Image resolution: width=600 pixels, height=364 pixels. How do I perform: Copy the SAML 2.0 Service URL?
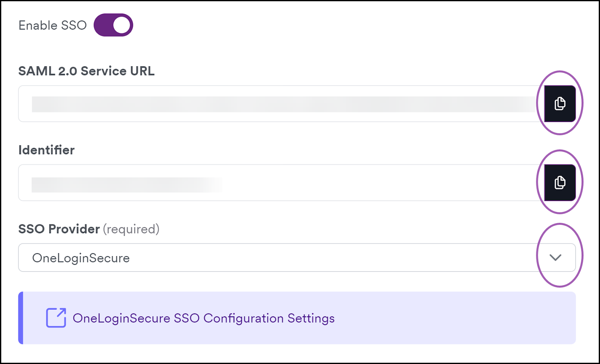point(560,103)
